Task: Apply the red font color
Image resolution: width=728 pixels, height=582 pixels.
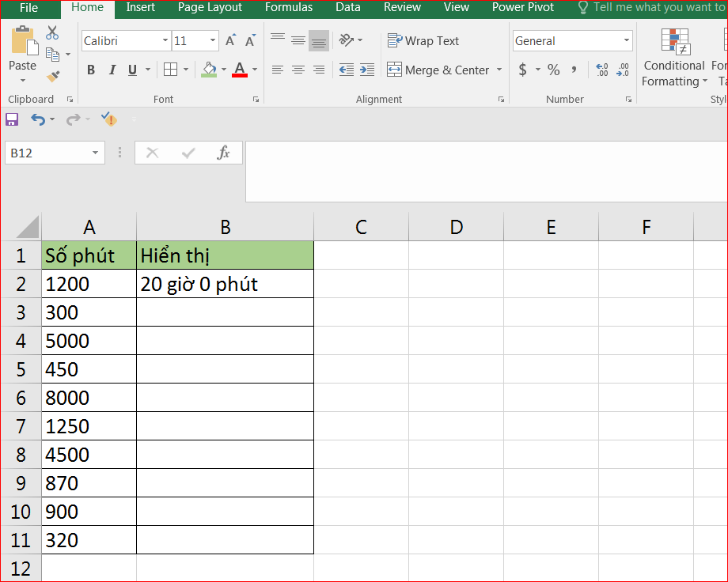Action: pos(240,70)
